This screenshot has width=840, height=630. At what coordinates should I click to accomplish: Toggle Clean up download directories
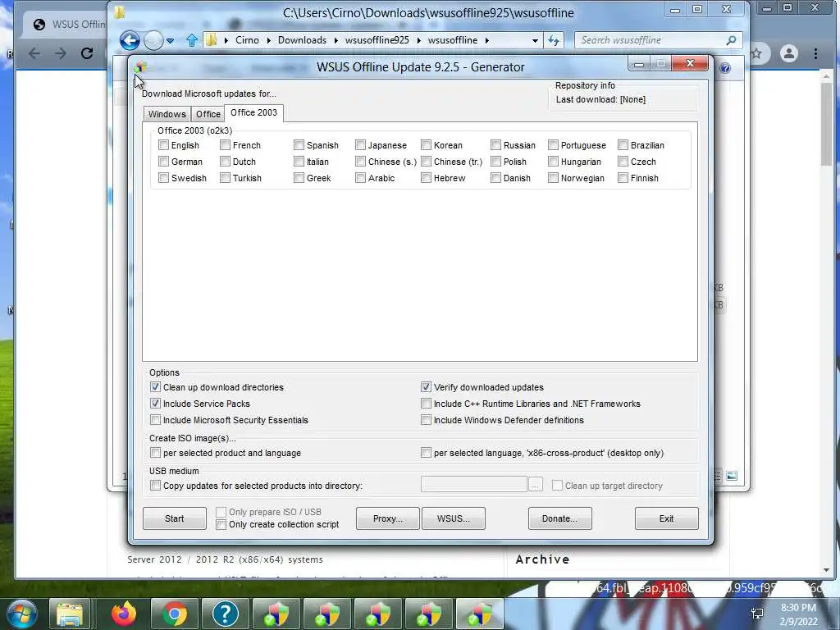(x=155, y=387)
